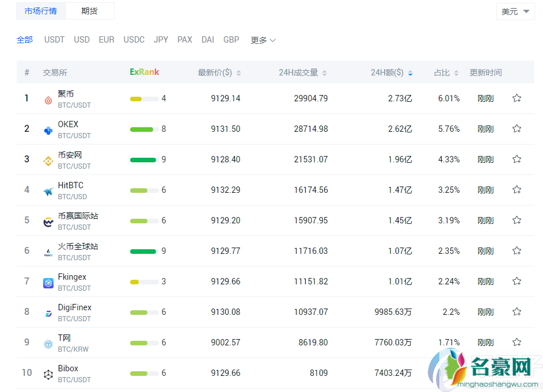This screenshot has height=392, width=543.
Task: Click the 9985.63万 turnover value
Action: 393,311
